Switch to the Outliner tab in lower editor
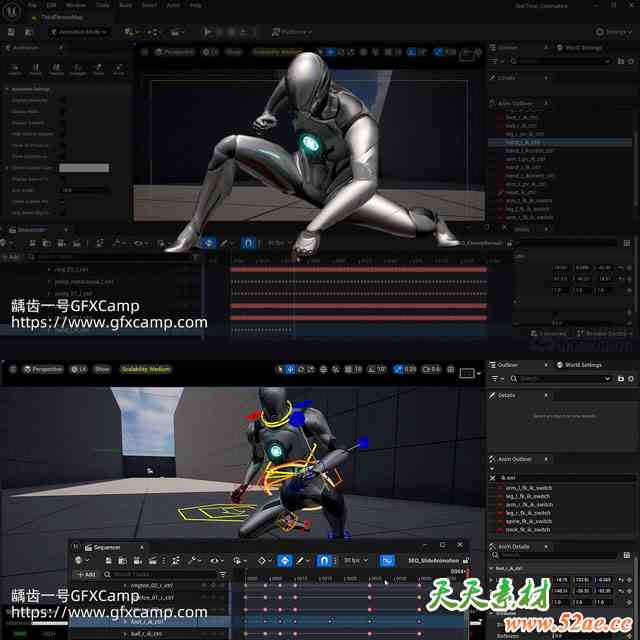Screen dimensions: 640x640 tap(507, 365)
